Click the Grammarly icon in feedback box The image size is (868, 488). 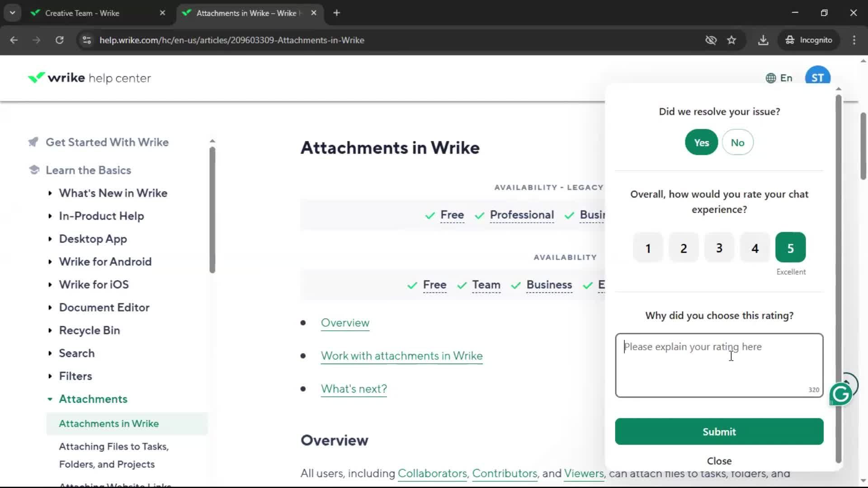(841, 394)
